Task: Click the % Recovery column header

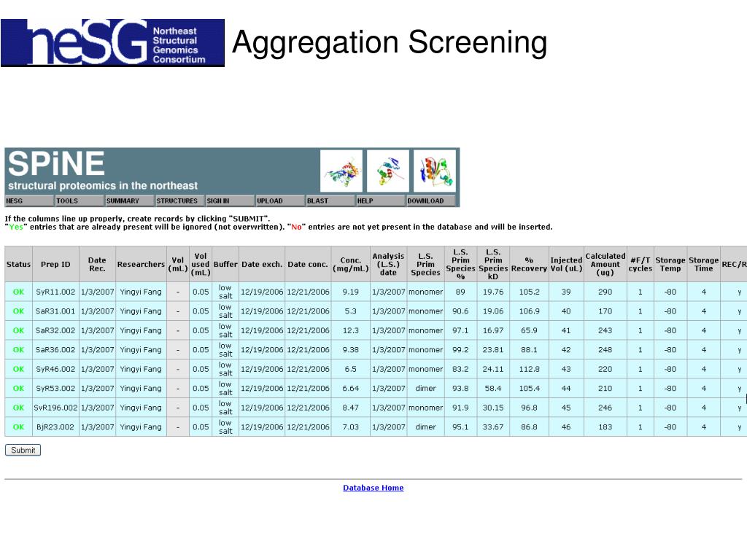Action: [x=529, y=264]
